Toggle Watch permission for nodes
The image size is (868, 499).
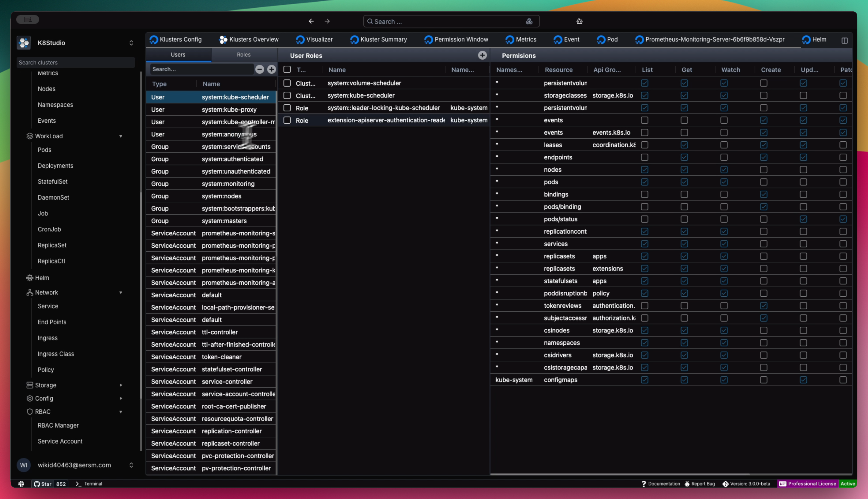(724, 170)
